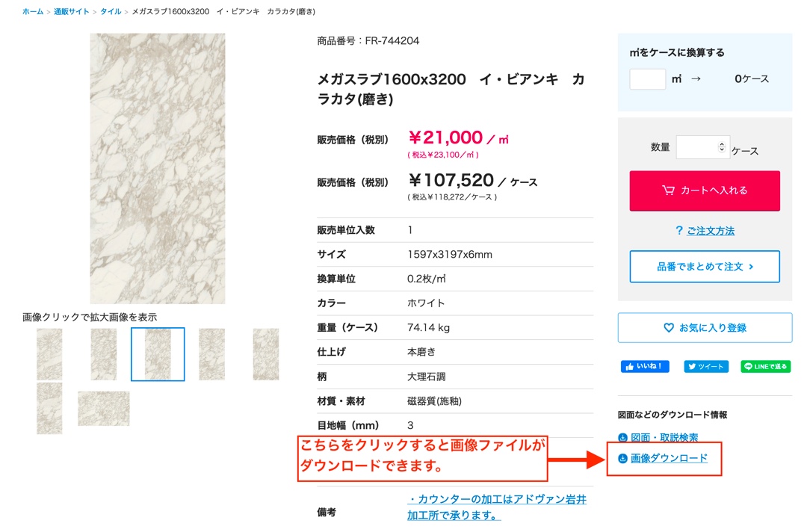Open the ご注文方法 link
The height and width of the screenshot is (532, 807).
(x=711, y=231)
